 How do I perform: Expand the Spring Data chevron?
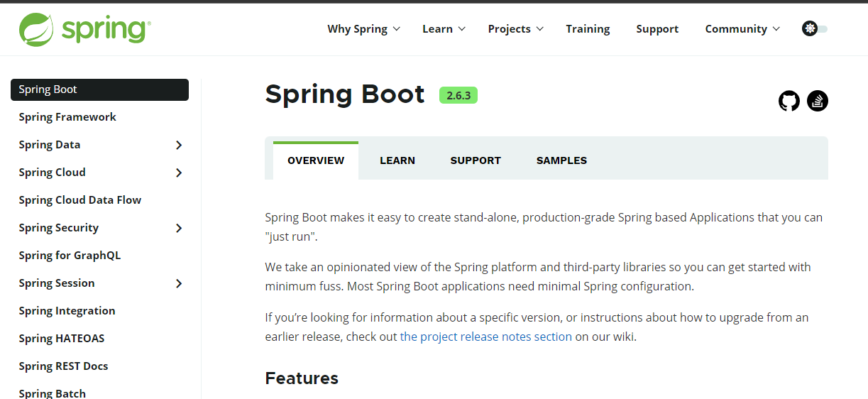coord(179,145)
